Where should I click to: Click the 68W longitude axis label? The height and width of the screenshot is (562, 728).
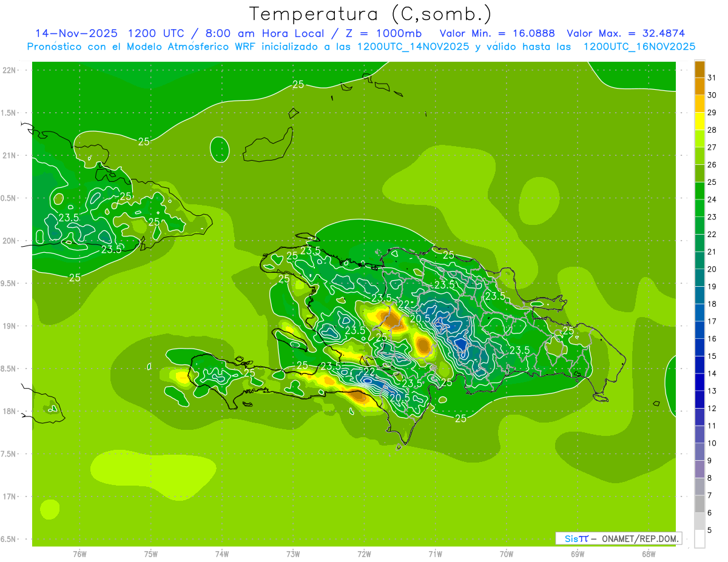coord(649,554)
